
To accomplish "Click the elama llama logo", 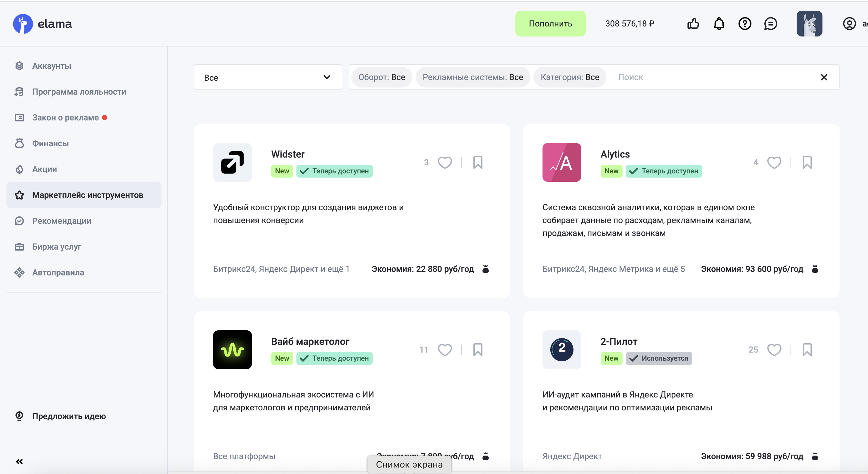I will pos(23,23).
